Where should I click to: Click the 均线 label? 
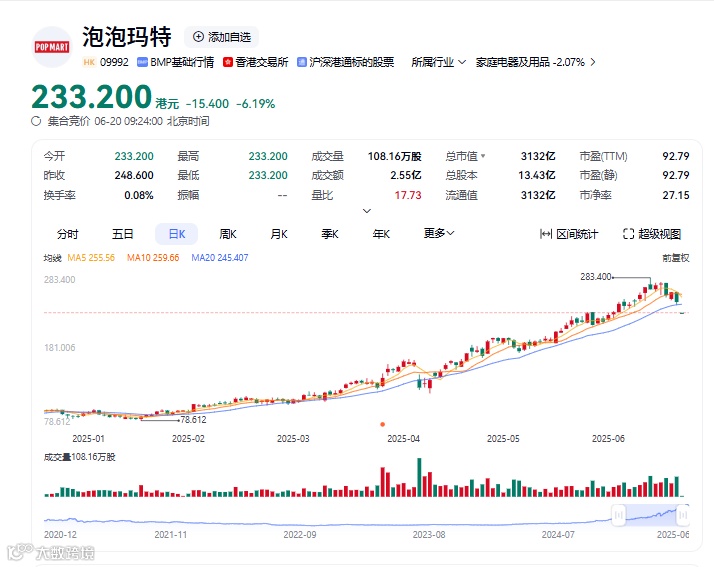pos(52,258)
